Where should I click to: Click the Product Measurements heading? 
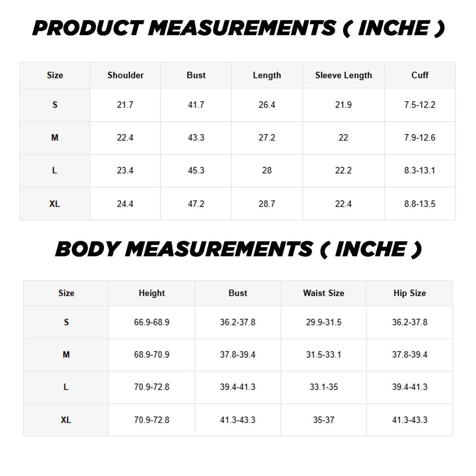tap(238, 29)
